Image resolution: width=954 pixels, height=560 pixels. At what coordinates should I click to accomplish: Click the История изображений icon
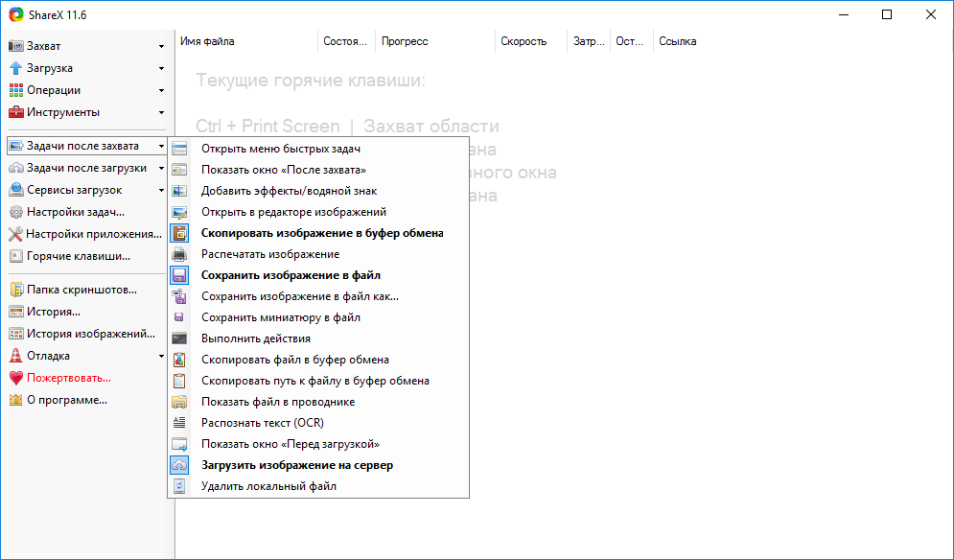click(15, 334)
